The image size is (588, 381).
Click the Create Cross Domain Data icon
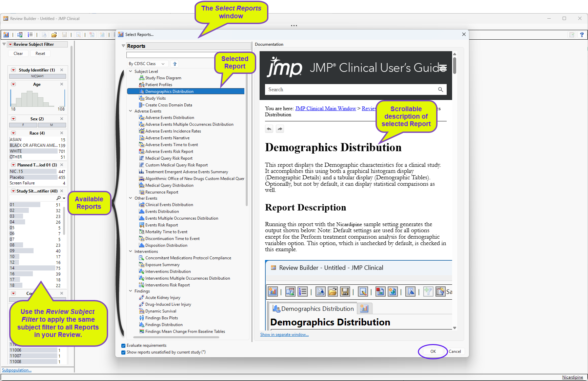coord(142,105)
